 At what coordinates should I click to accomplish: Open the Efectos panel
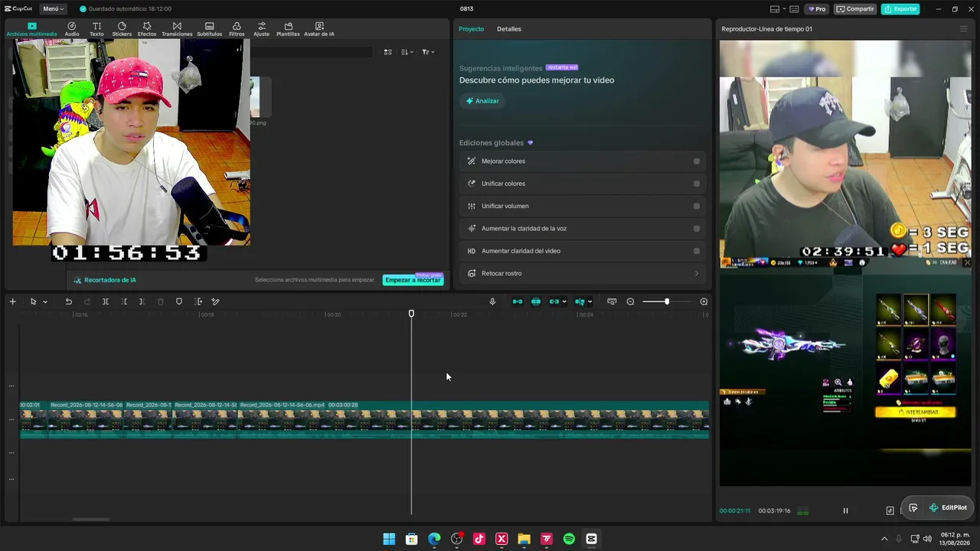pos(147,29)
